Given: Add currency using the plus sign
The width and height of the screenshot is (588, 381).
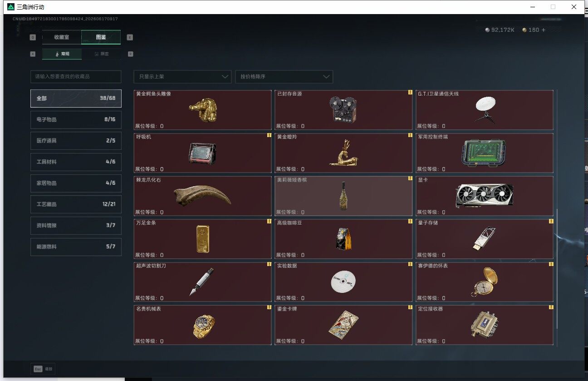Looking at the screenshot, I should click(544, 30).
